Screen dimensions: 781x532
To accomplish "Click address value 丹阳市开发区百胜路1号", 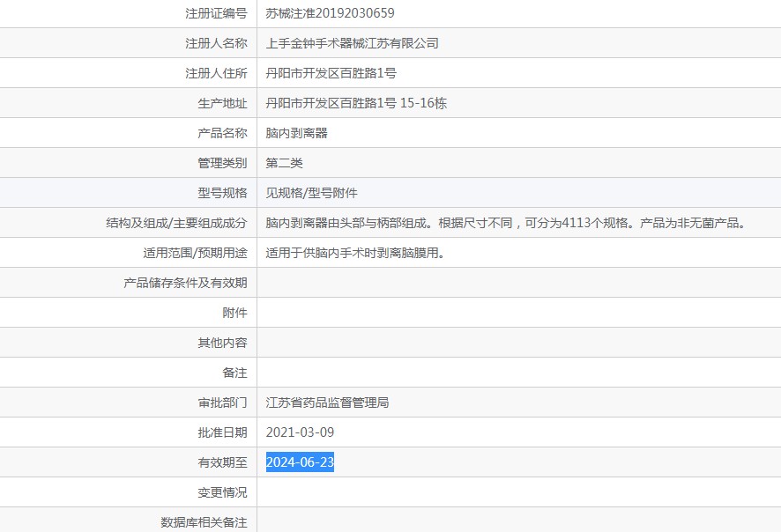I will (x=331, y=73).
